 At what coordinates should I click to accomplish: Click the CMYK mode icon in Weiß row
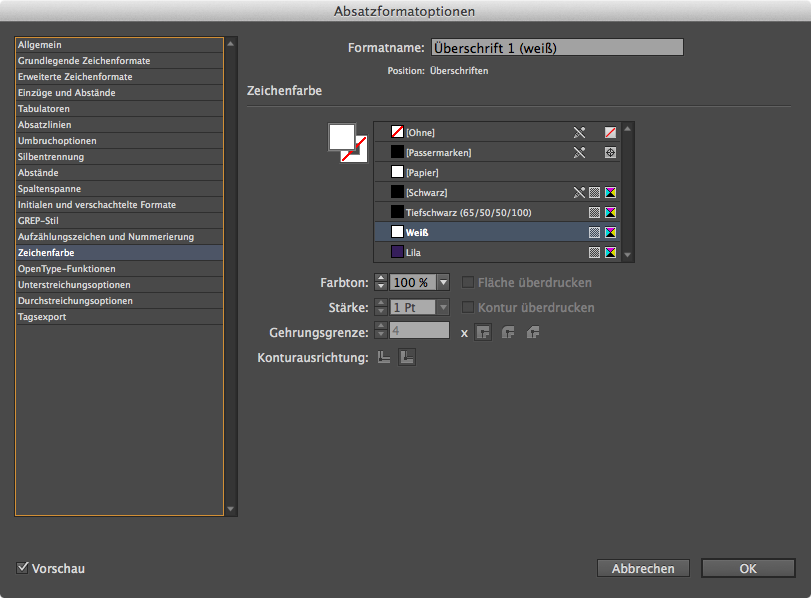click(x=610, y=233)
